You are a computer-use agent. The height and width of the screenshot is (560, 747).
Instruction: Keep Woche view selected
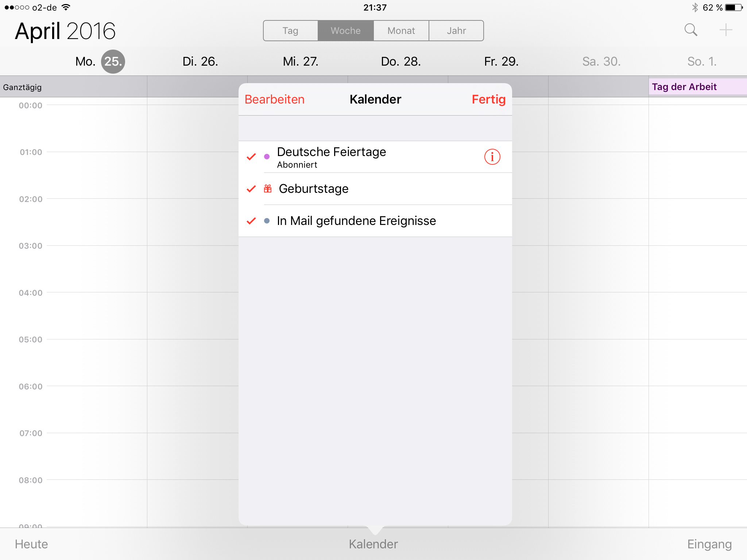[x=345, y=31]
